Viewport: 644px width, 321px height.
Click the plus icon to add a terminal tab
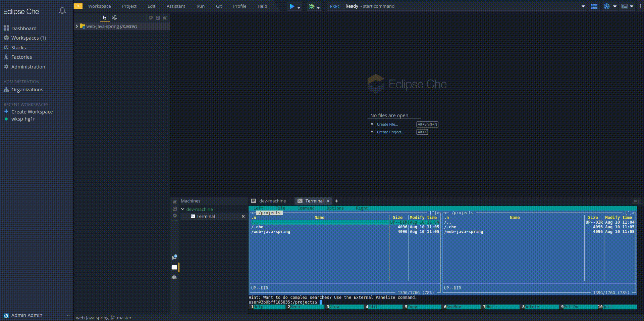tap(336, 201)
